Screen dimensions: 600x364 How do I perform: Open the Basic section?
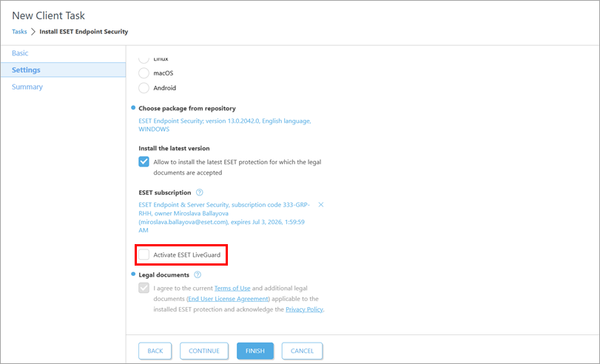[21, 53]
